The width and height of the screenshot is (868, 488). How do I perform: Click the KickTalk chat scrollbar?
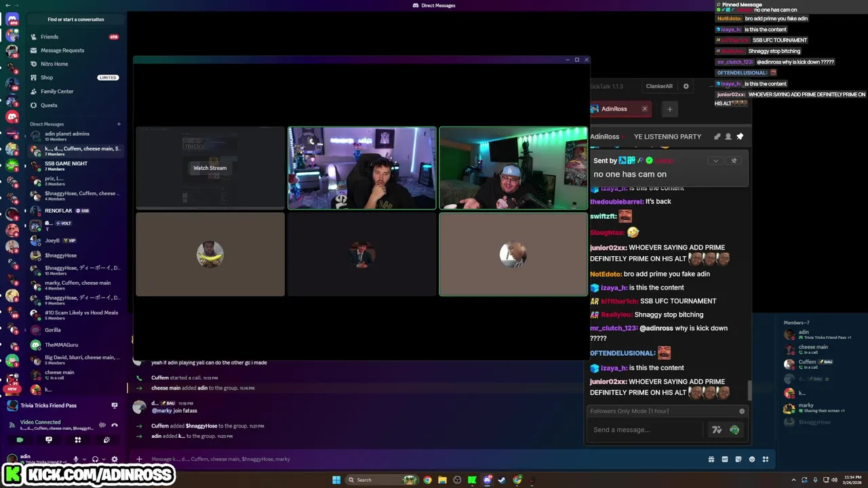point(749,390)
